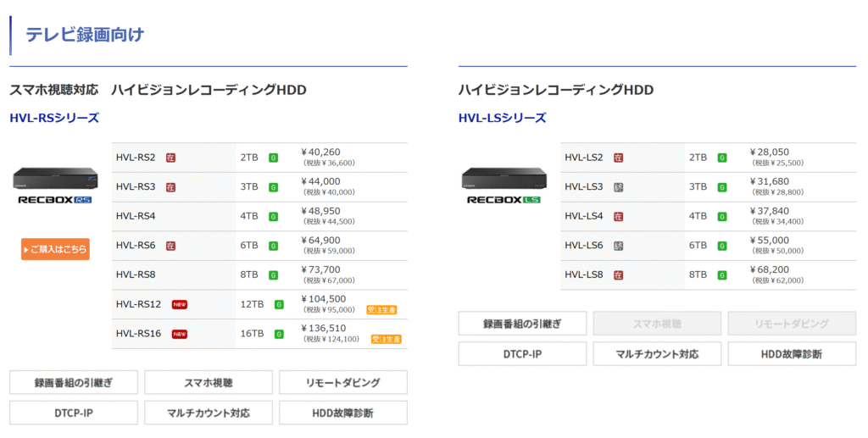Click LS series DTCP-IP feature button
The width and height of the screenshot is (868, 438).
(x=522, y=354)
